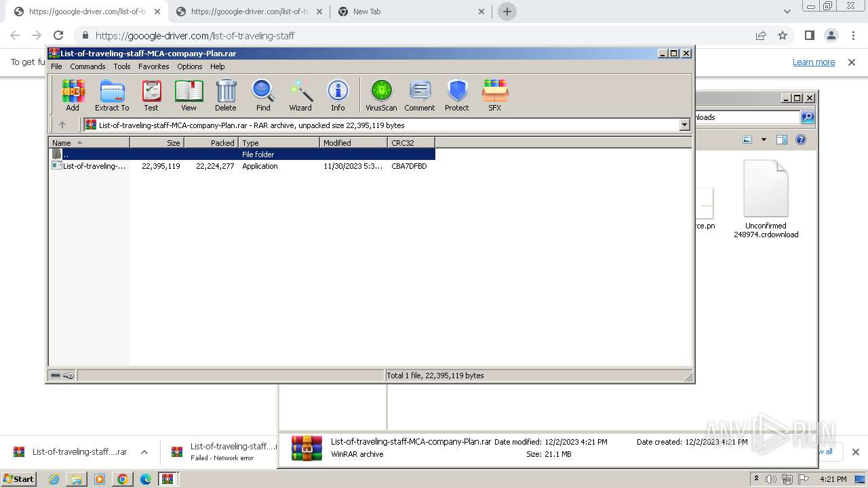Sort by the Type column header
Screen dimensions: 868x488
click(279, 143)
